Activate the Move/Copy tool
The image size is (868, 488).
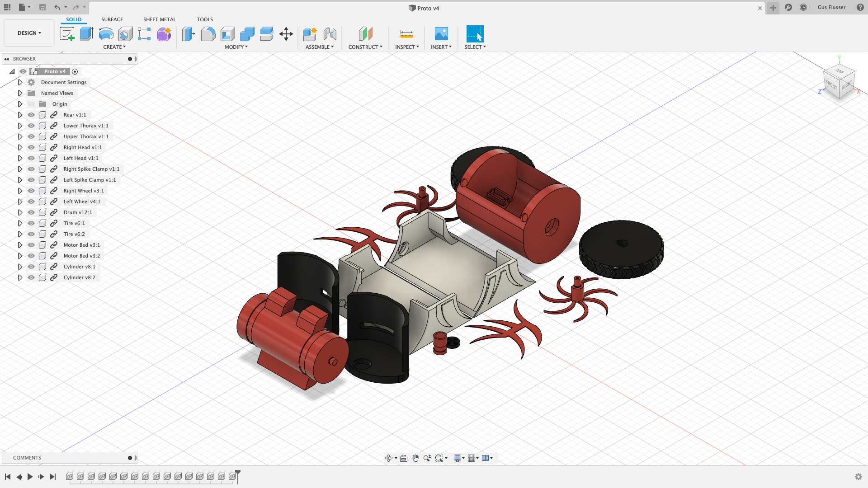click(286, 34)
